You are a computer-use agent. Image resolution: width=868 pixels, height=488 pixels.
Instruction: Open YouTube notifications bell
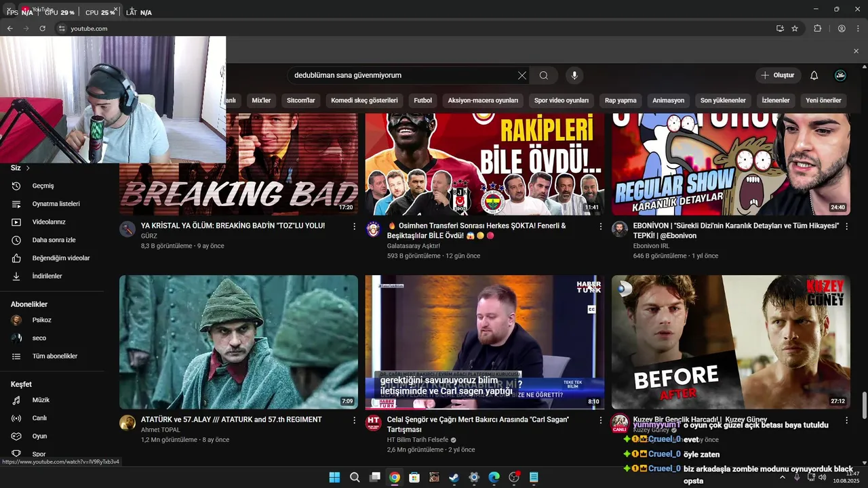click(x=814, y=76)
